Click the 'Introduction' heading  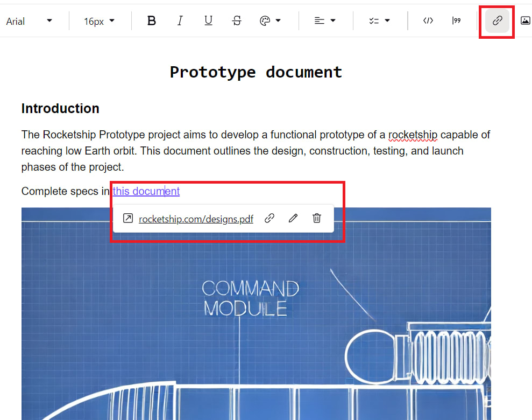(60, 109)
